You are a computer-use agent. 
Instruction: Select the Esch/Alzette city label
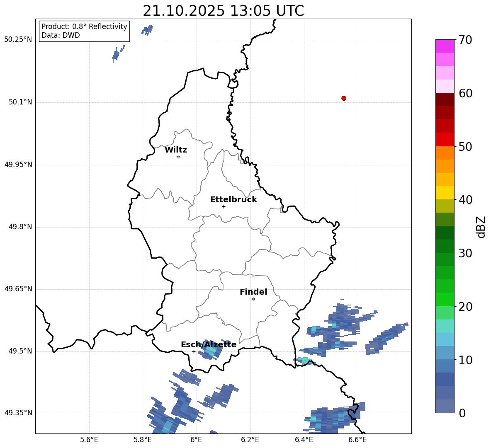[209, 344]
